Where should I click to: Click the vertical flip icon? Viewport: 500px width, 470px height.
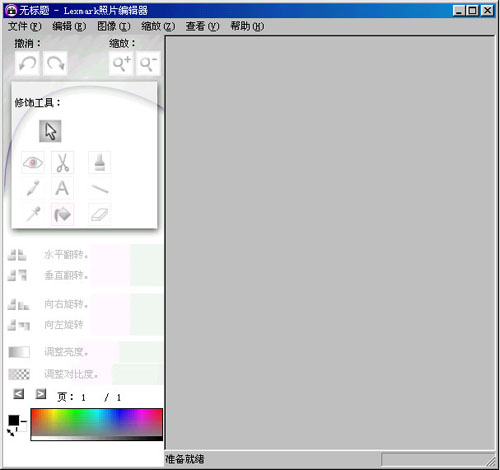[x=17, y=275]
